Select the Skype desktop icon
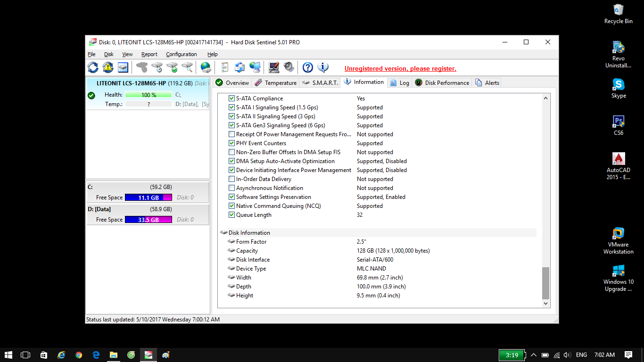 point(619,89)
